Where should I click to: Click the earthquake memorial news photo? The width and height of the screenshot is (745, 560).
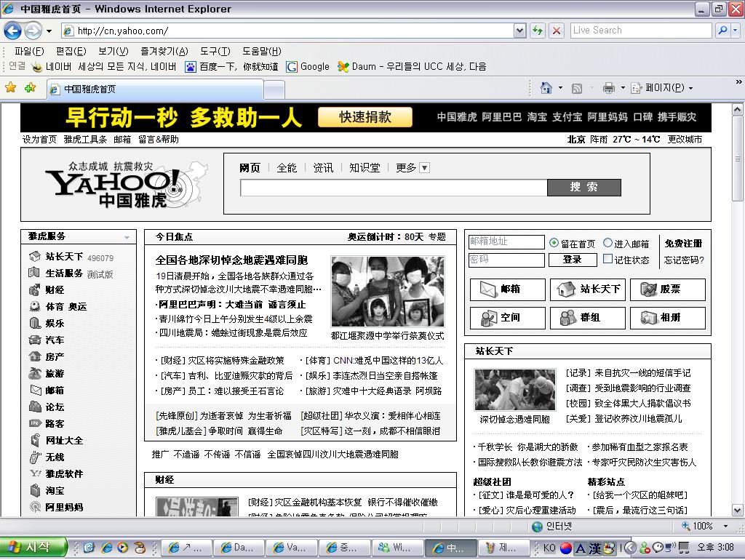coord(388,291)
